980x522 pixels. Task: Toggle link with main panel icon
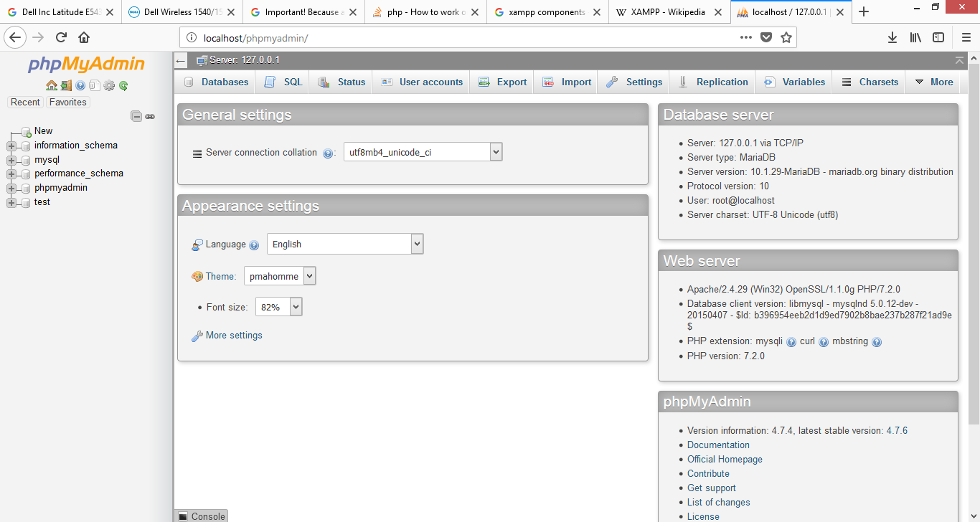(x=150, y=116)
